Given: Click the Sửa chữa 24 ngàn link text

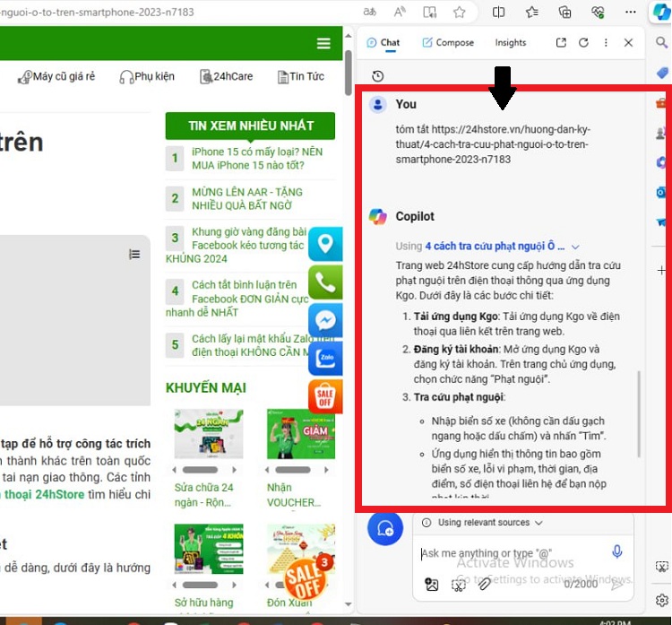Looking at the screenshot, I should [203, 495].
